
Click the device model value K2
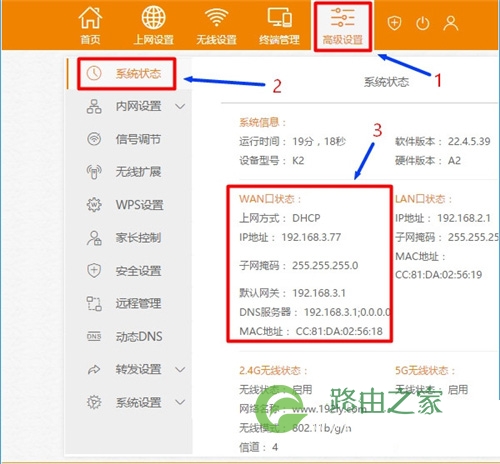pos(298,161)
